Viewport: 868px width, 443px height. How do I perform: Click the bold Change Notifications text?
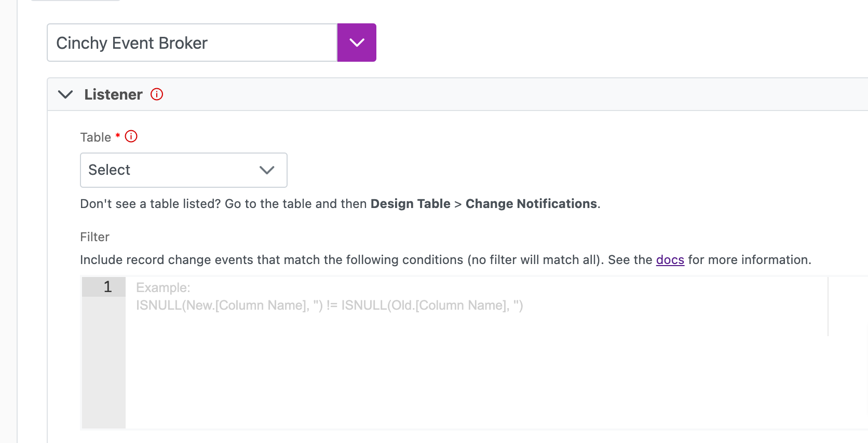pyautogui.click(x=531, y=204)
